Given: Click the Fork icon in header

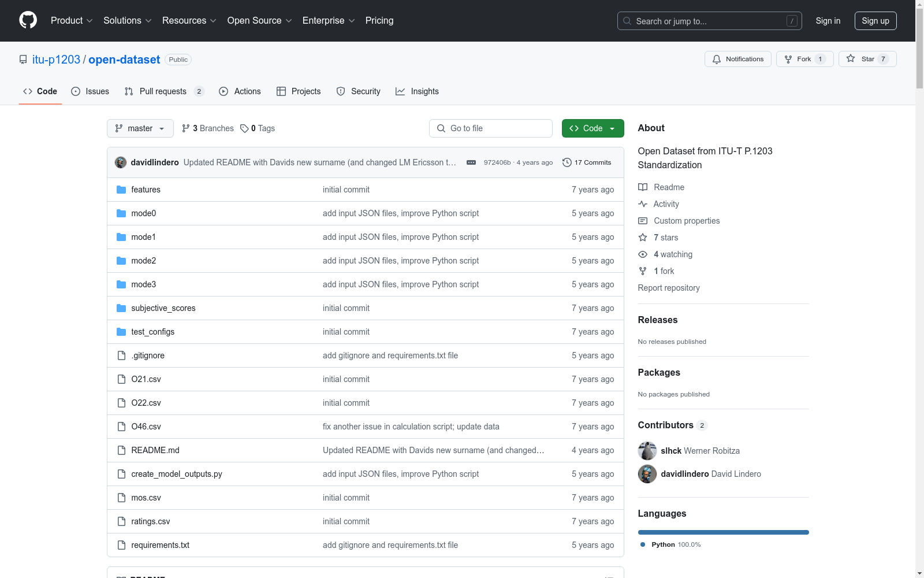Looking at the screenshot, I should 788,59.
